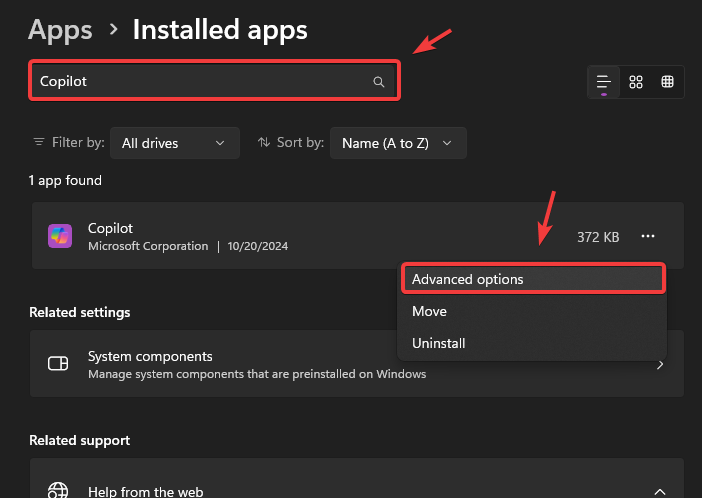Click the globe icon beside Help from the web
The width and height of the screenshot is (702, 498).
click(59, 491)
